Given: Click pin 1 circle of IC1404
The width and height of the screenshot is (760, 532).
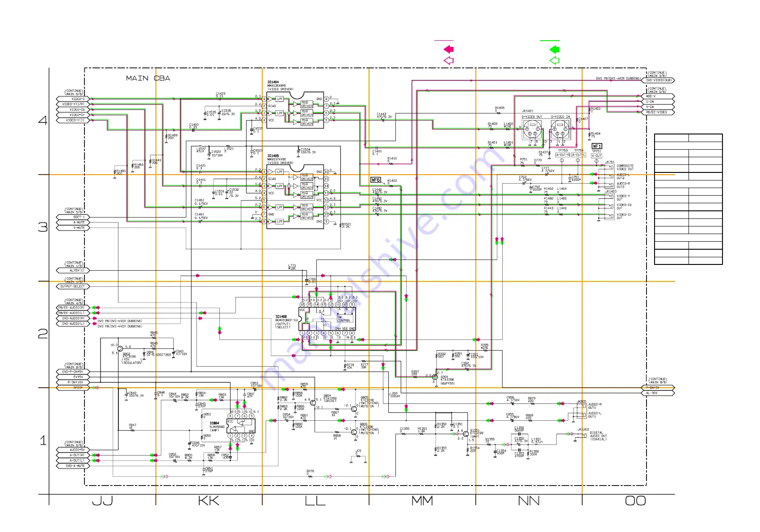Looking at the screenshot, I should tap(264, 99).
